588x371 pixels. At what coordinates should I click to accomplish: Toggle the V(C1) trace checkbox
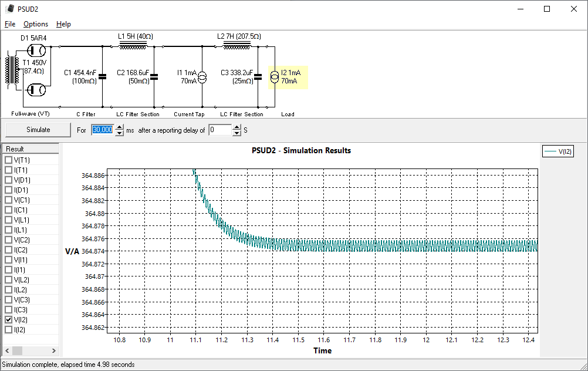[x=9, y=200]
